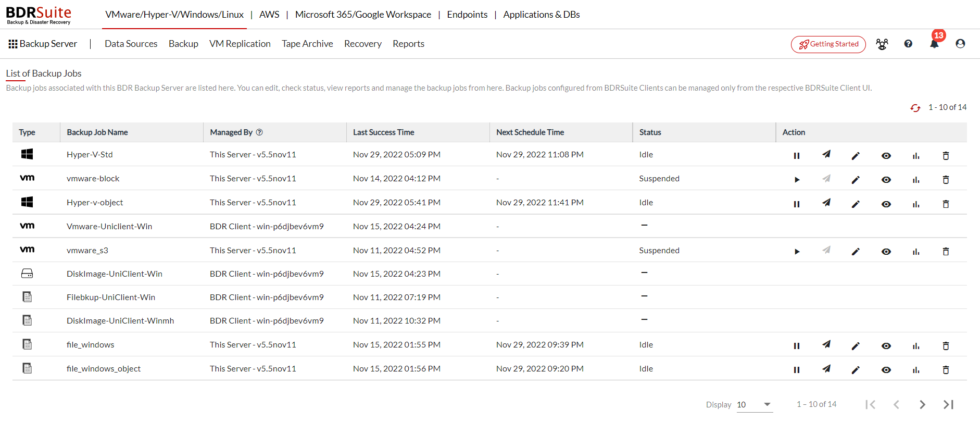The image size is (980, 434).
Task: Edit the vmware-block backup job
Action: coord(856,180)
